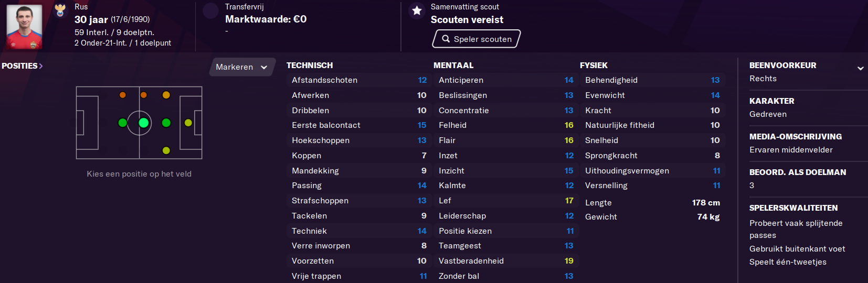Viewport: 868px width, 283px height.
Task: Click the transfer status circle icon
Action: point(210,10)
